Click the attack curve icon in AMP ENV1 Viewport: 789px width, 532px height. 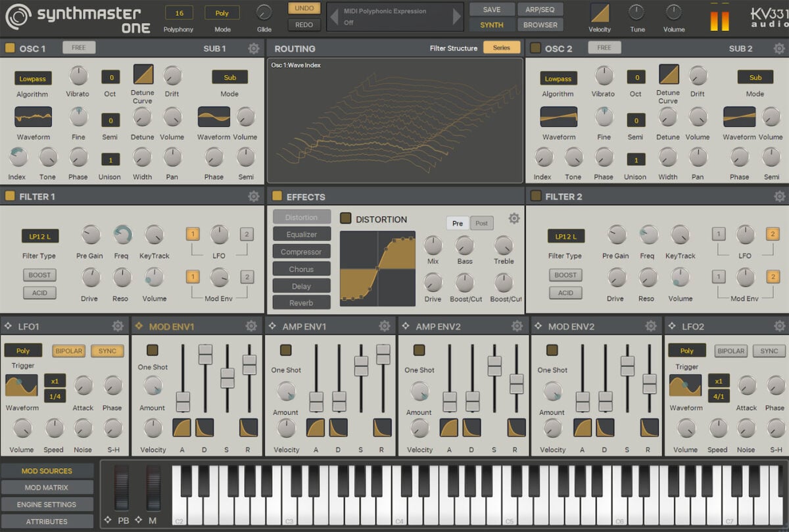(x=316, y=427)
